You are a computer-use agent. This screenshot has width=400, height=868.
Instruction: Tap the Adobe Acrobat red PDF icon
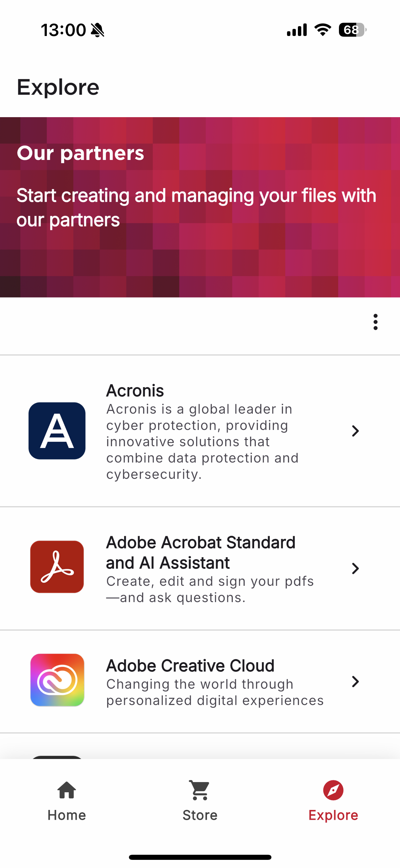click(x=57, y=566)
